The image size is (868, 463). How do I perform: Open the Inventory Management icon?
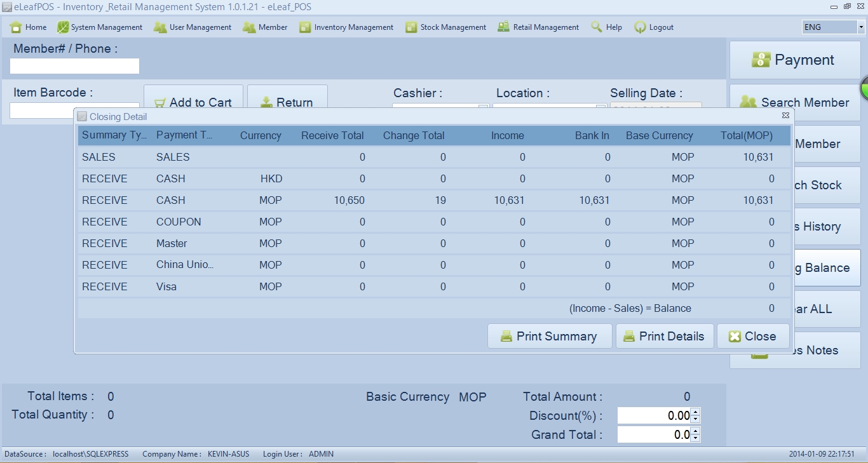(x=305, y=27)
